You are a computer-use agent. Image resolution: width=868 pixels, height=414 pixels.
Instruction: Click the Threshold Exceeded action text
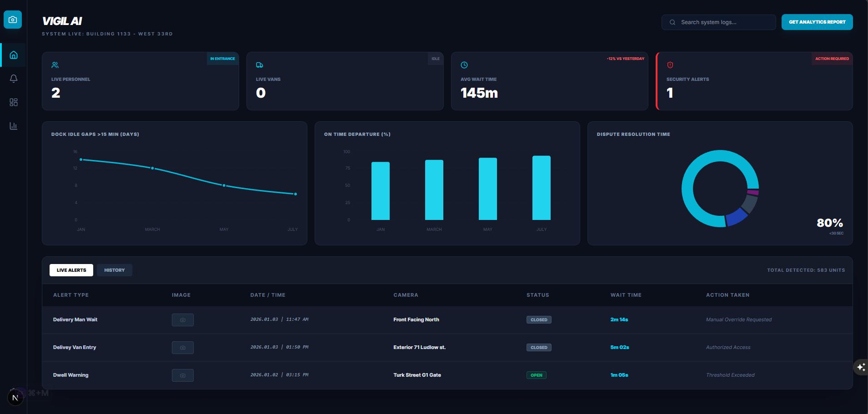tap(730, 375)
